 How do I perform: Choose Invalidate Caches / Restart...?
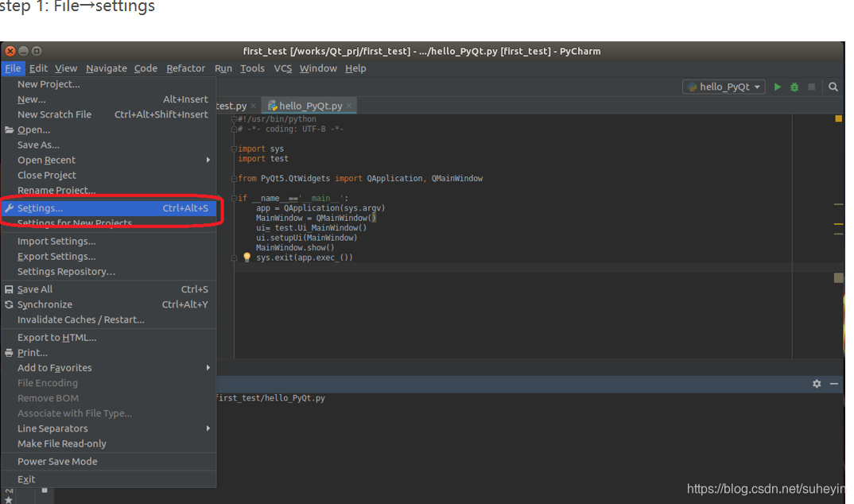[109, 320]
